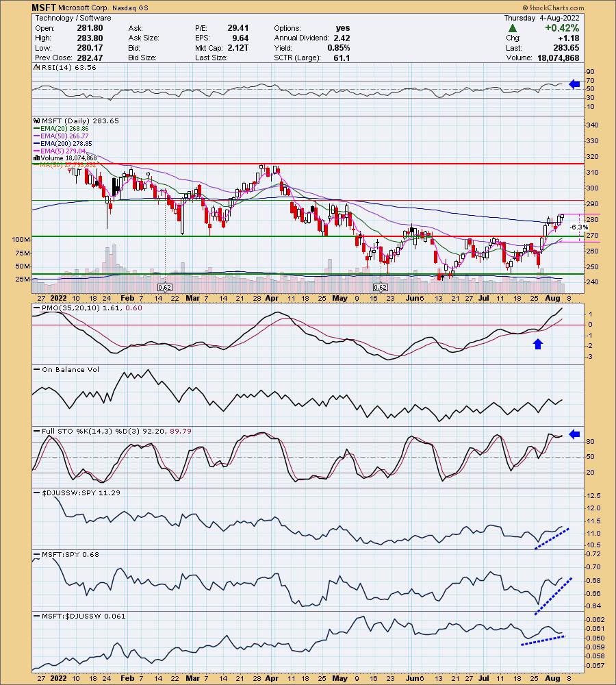Click the 340 price axis label
616x685 pixels.
pyautogui.click(x=593, y=125)
